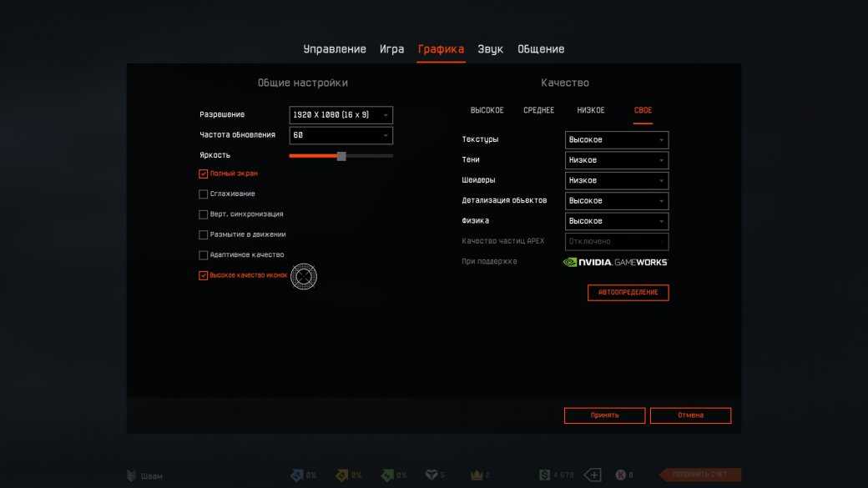Click the yellow booster percentage icon
The height and width of the screenshot is (488, 868).
(341, 475)
